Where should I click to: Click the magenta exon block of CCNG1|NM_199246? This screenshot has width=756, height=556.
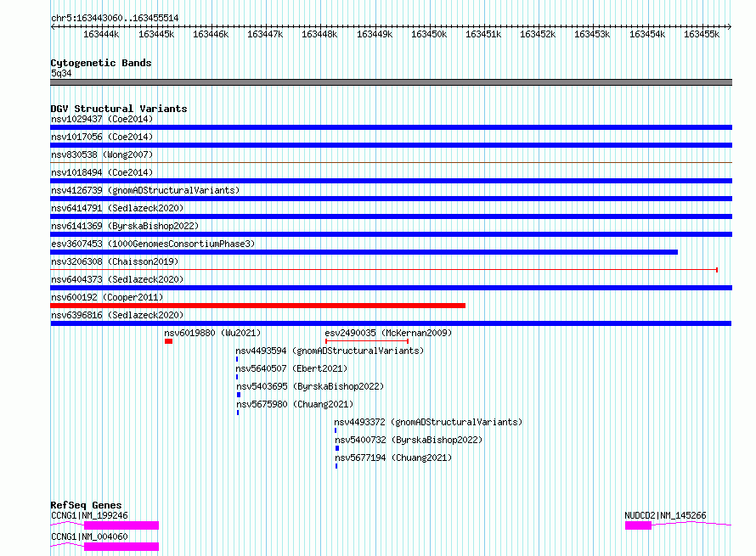click(121, 525)
